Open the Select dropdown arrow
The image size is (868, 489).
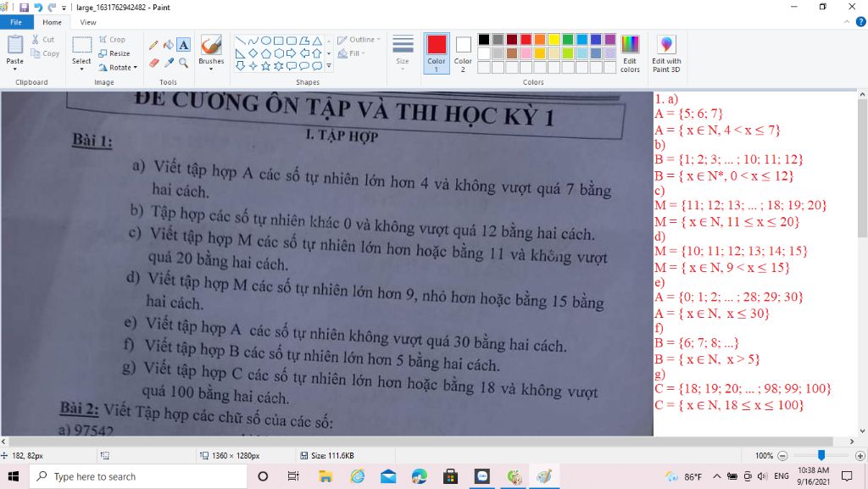tap(82, 69)
